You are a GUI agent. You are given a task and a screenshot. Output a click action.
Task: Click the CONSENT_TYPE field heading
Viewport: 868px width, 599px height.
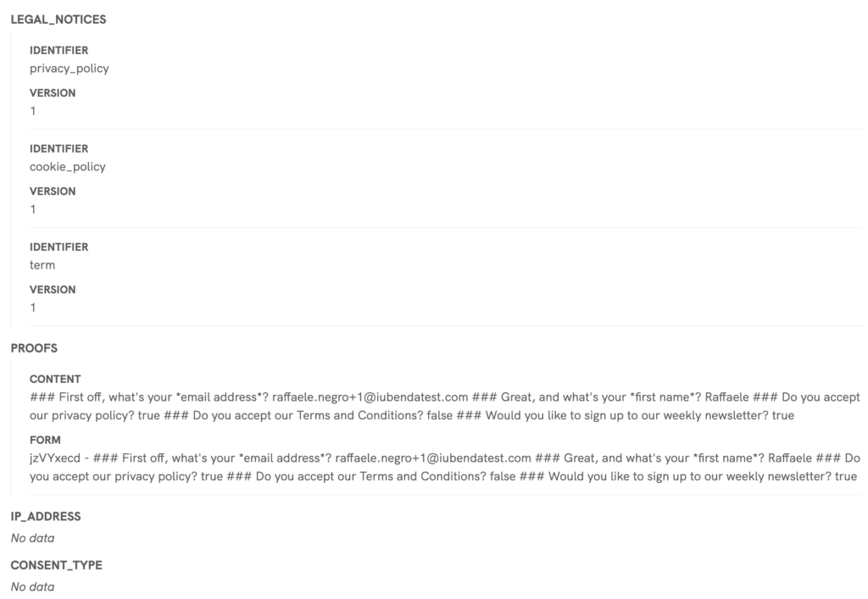pos(56,565)
